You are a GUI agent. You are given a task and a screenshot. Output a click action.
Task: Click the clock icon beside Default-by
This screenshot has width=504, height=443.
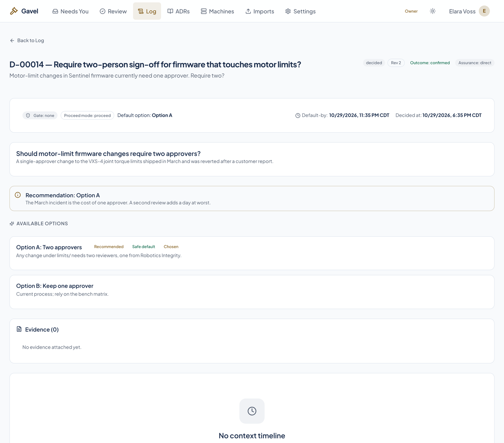click(x=298, y=115)
